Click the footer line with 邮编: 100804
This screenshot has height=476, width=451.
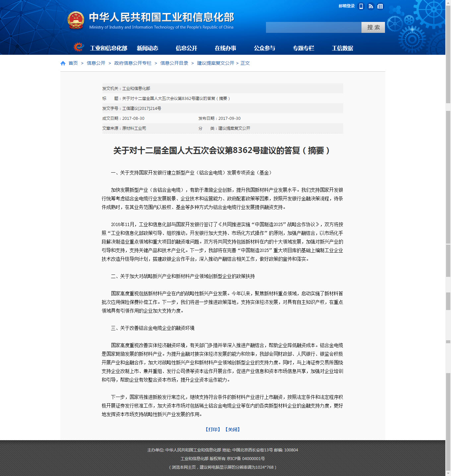223,450
